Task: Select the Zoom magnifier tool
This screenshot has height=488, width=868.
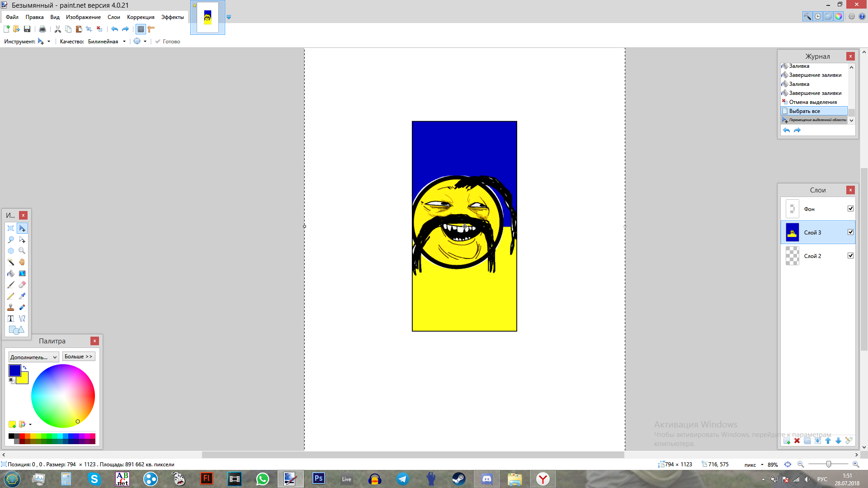Action: (22, 251)
